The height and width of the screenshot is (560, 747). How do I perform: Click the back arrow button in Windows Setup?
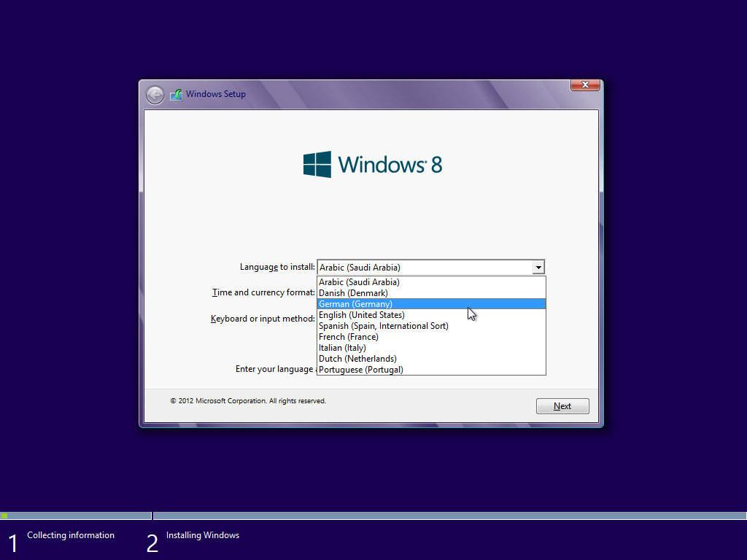coord(155,95)
